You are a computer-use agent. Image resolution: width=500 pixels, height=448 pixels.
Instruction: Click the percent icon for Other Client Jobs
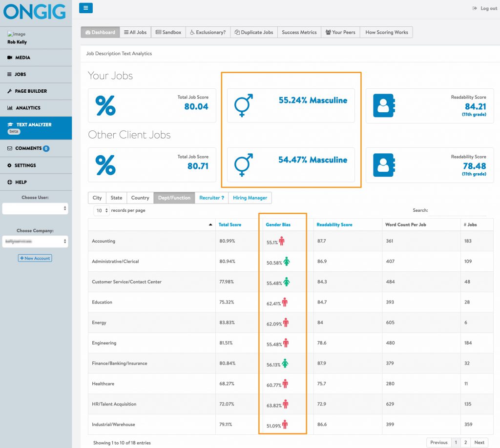coord(105,165)
